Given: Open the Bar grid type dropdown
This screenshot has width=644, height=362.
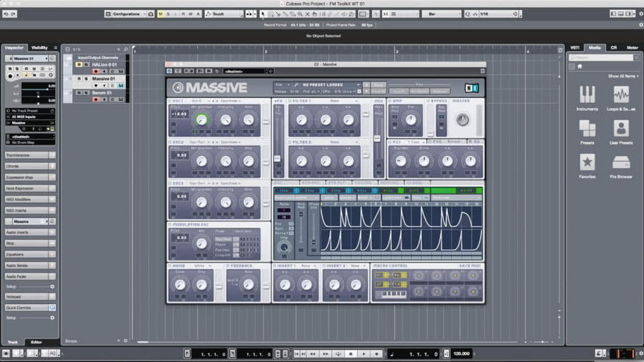Looking at the screenshot, I should click(x=441, y=14).
